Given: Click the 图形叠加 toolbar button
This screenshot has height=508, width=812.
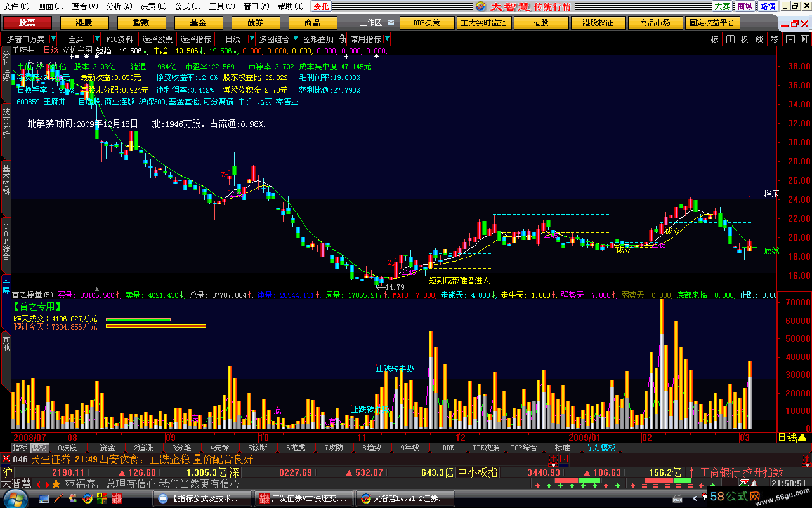Looking at the screenshot, I should coord(318,39).
